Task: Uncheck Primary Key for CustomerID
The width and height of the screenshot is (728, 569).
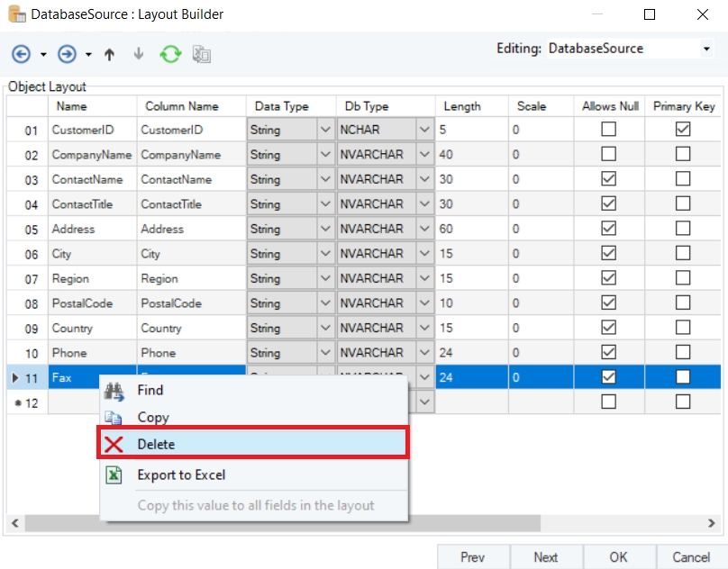Action: point(683,130)
